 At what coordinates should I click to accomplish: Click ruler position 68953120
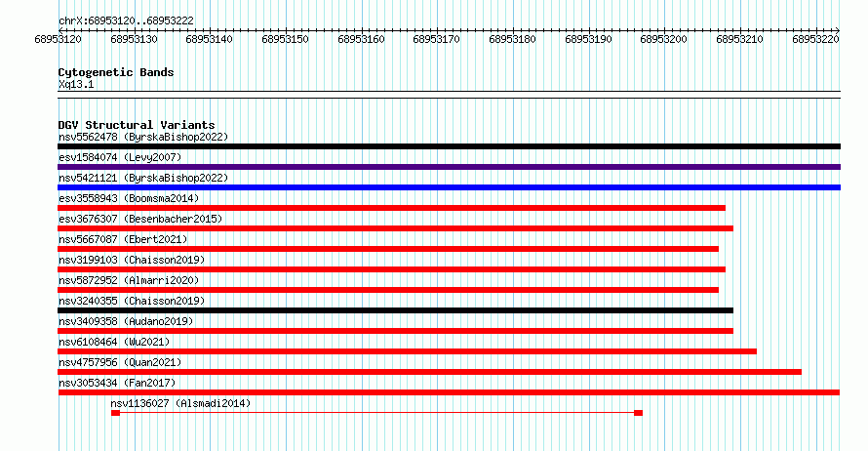click(59, 39)
